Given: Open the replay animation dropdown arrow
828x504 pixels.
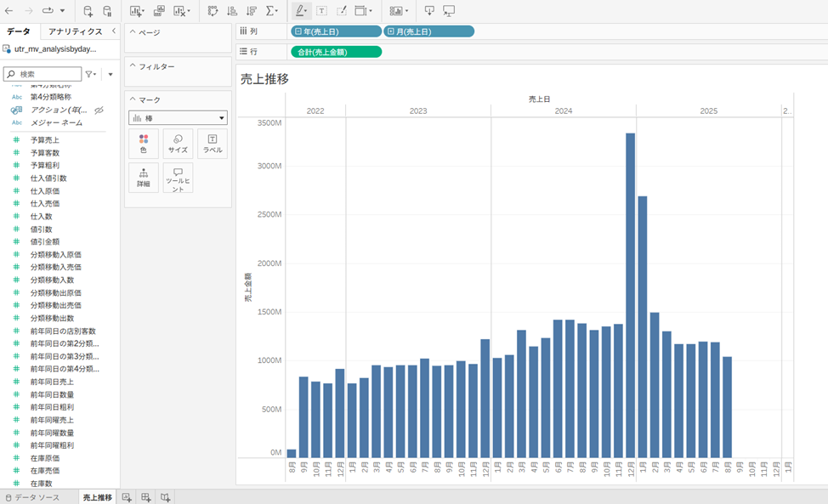Looking at the screenshot, I should coord(62,10).
